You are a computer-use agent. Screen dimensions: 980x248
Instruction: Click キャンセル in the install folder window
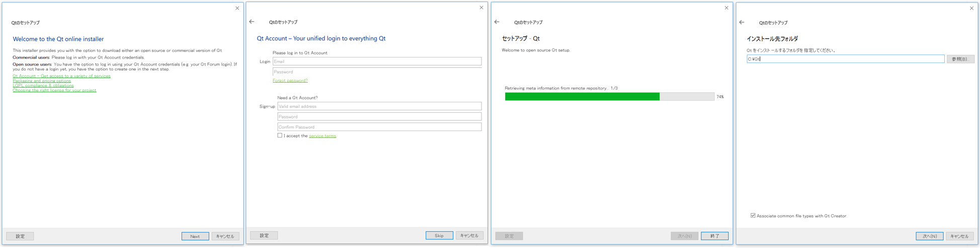(x=959, y=236)
